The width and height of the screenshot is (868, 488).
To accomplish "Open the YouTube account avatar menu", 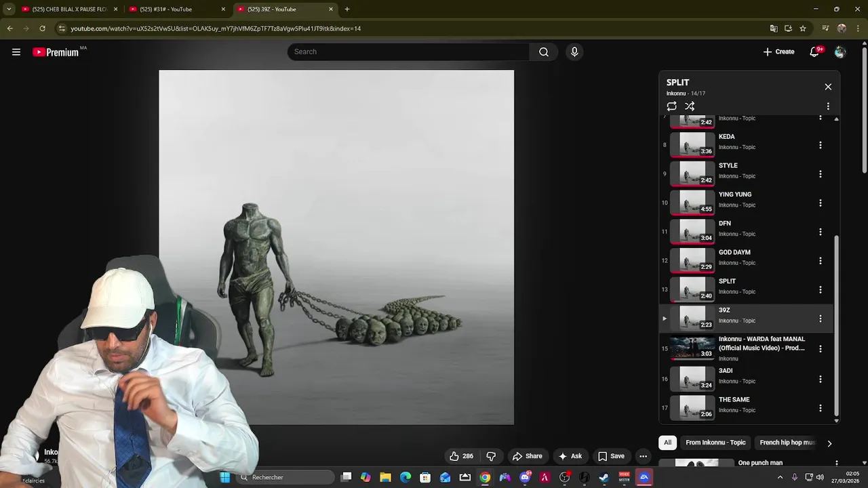I will pos(840,52).
